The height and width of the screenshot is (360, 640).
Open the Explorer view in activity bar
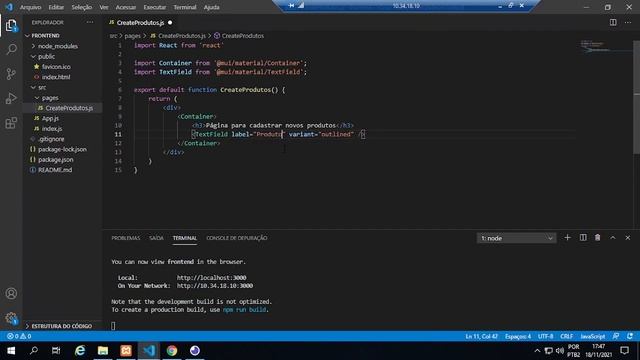pos(11,25)
